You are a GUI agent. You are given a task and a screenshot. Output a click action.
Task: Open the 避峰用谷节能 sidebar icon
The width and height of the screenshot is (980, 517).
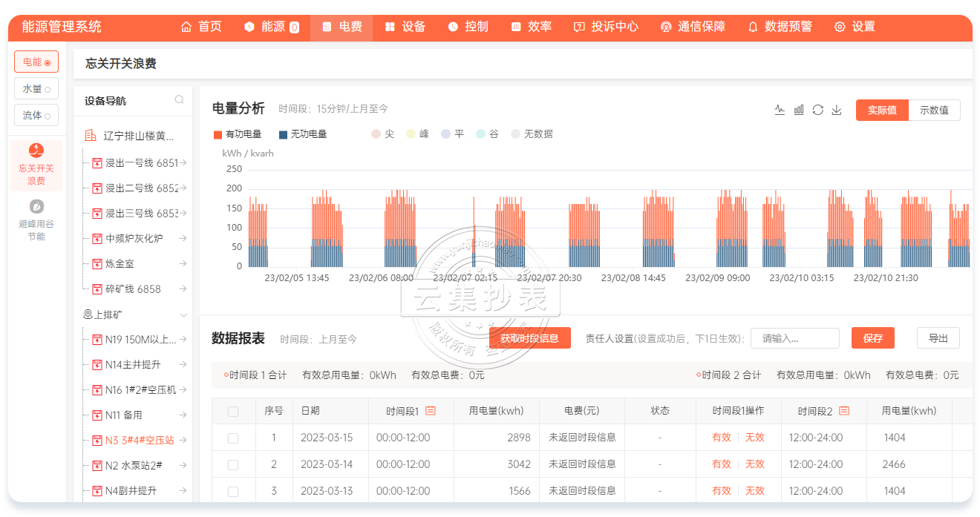(x=36, y=206)
